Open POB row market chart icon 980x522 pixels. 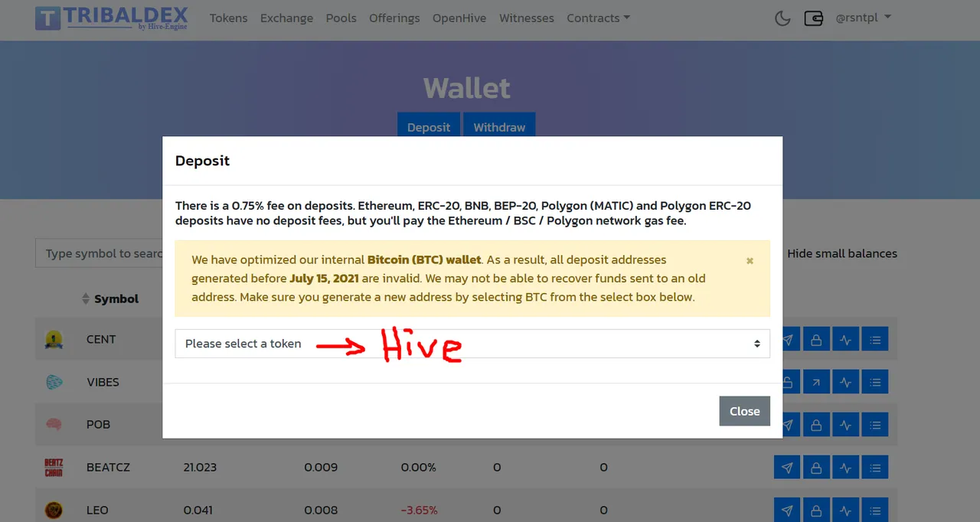coord(845,425)
